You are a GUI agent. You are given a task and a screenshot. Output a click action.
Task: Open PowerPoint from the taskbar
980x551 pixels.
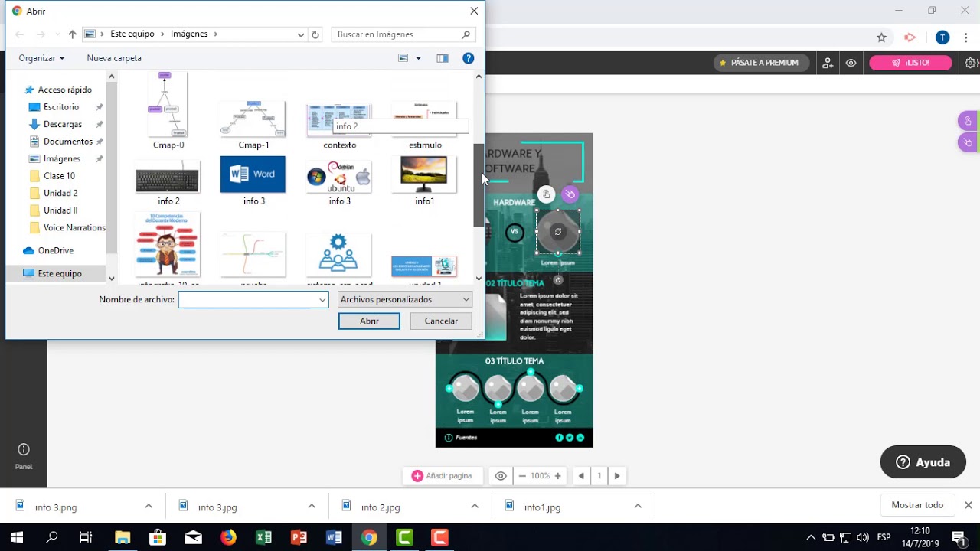coord(299,537)
